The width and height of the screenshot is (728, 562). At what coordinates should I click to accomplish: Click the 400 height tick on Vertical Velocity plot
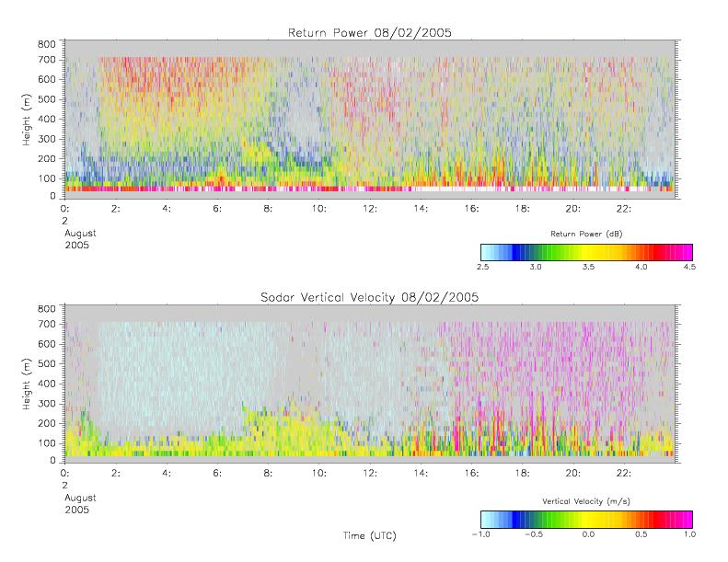coord(46,384)
